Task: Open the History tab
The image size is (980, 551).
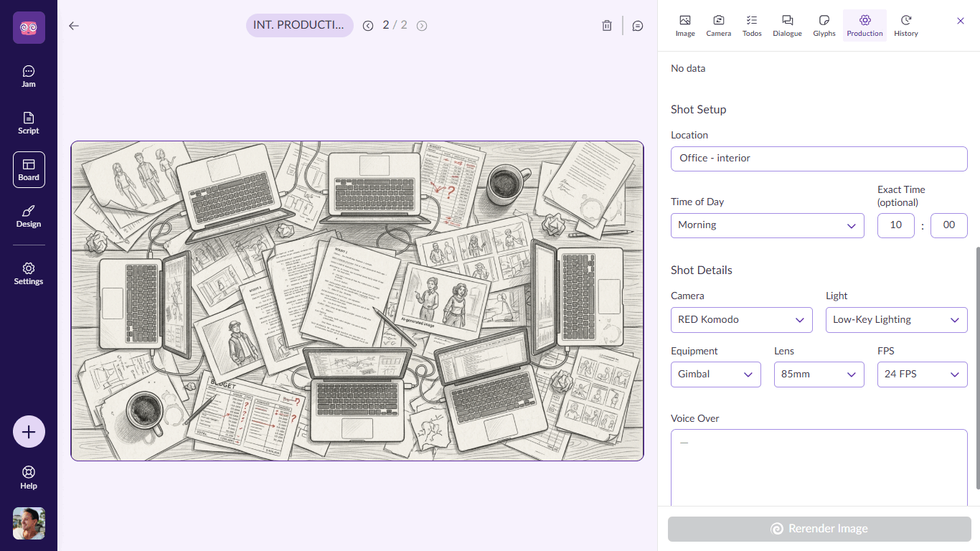Action: (x=906, y=26)
